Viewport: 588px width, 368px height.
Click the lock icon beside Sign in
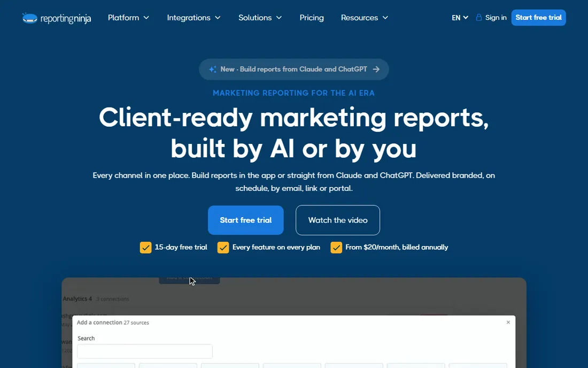pos(479,18)
